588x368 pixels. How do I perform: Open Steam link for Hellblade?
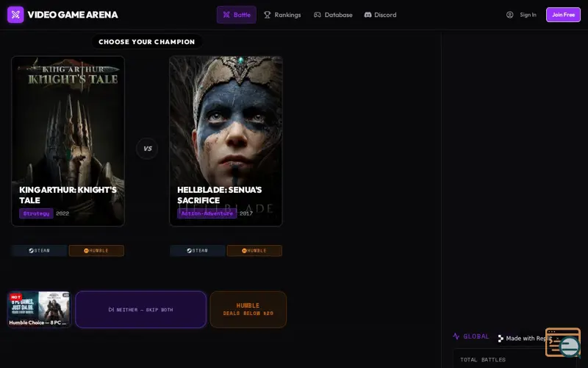197,250
